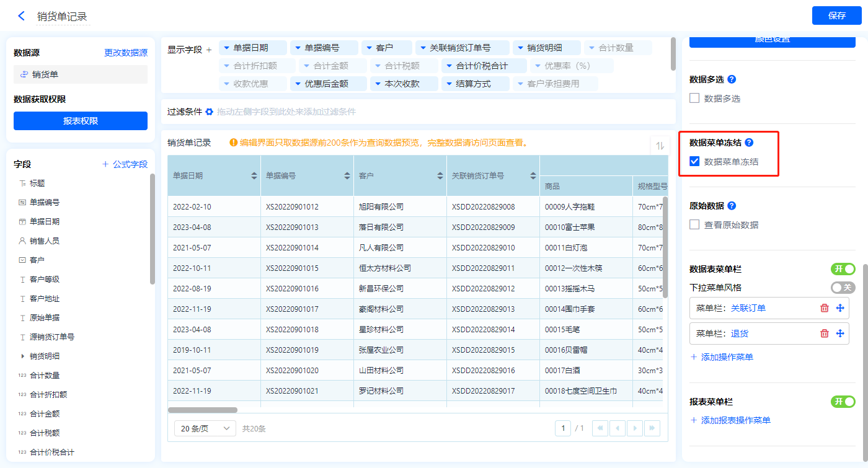Open the 20 条/页 page size dropdown
Viewport: 868px width, 468px height.
coord(205,428)
